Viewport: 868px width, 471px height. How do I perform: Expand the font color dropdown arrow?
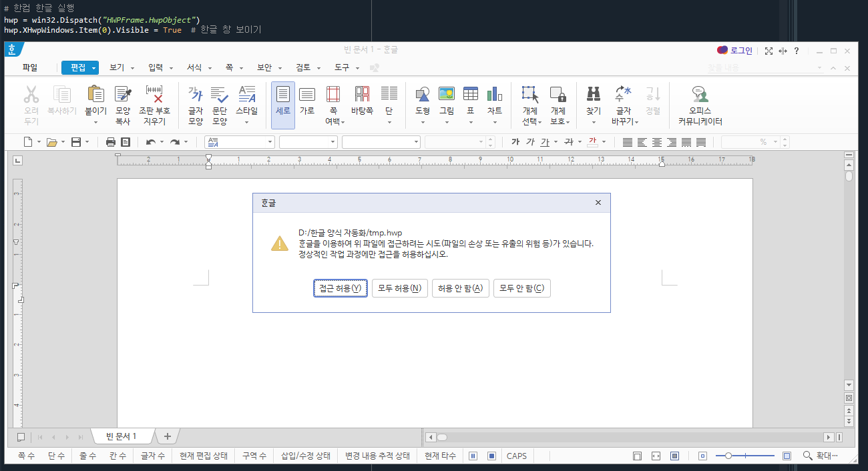pos(604,142)
